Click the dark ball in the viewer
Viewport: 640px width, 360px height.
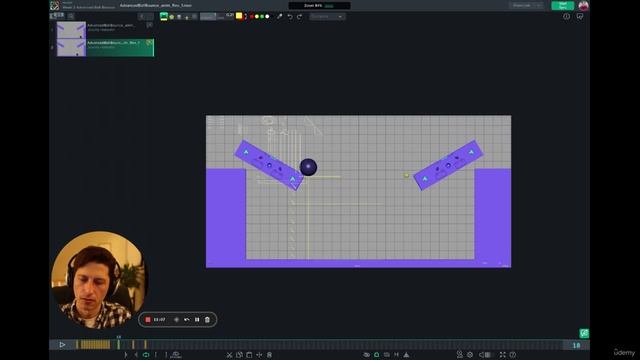(308, 167)
